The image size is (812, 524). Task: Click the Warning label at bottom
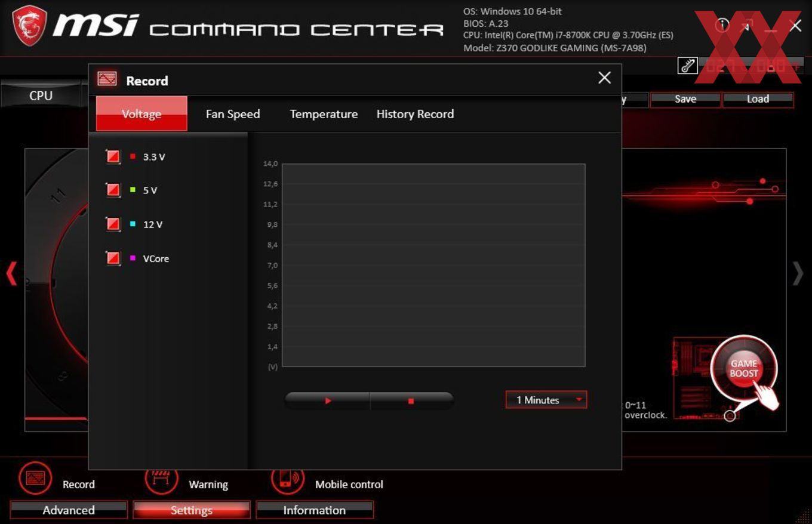click(x=208, y=485)
